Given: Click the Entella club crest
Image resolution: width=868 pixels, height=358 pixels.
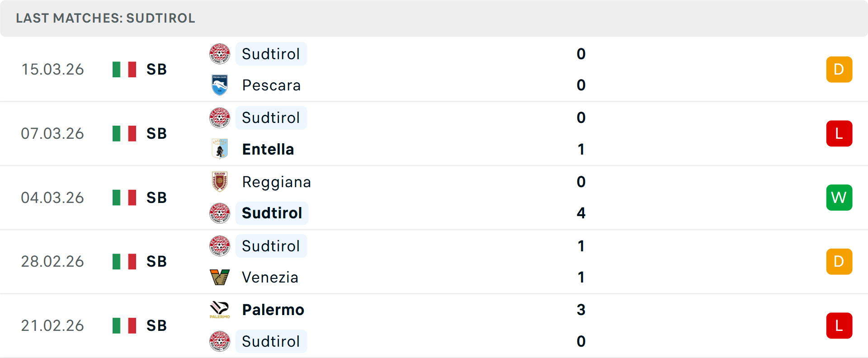Looking at the screenshot, I should pos(220,149).
